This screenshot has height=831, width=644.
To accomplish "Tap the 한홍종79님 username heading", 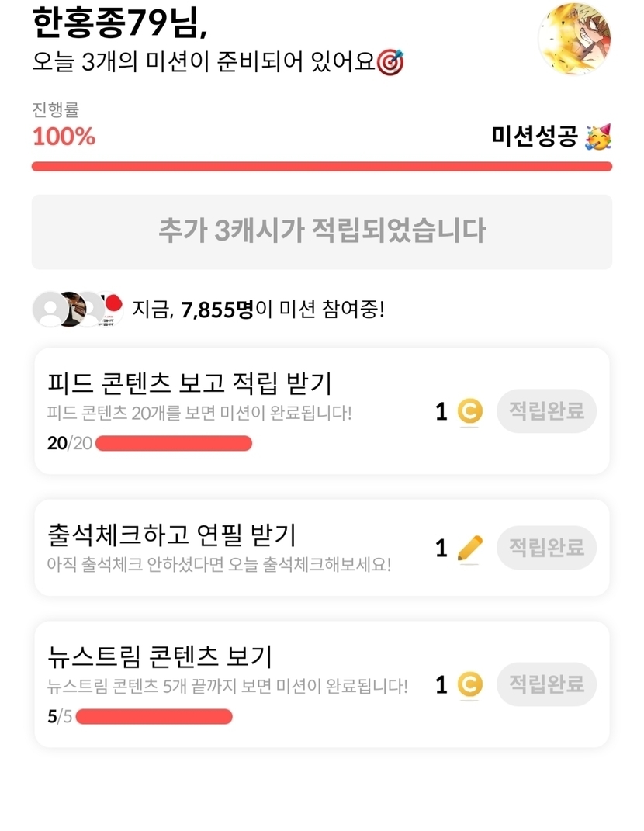I will click(120, 24).
